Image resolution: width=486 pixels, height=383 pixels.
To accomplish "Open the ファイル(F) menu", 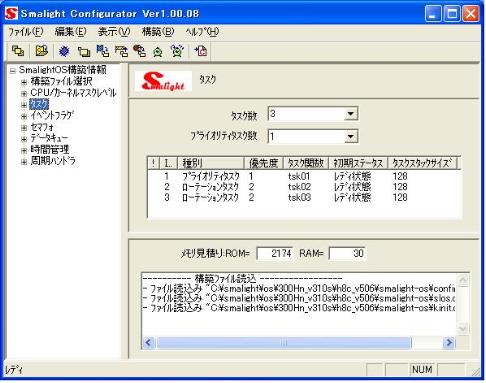I will click(26, 32).
